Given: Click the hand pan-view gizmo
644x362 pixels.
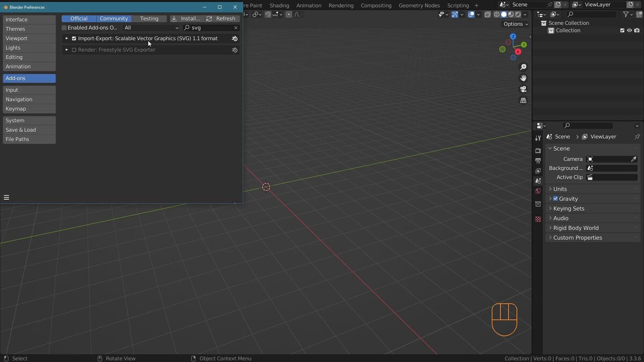Looking at the screenshot, I should point(523,78).
